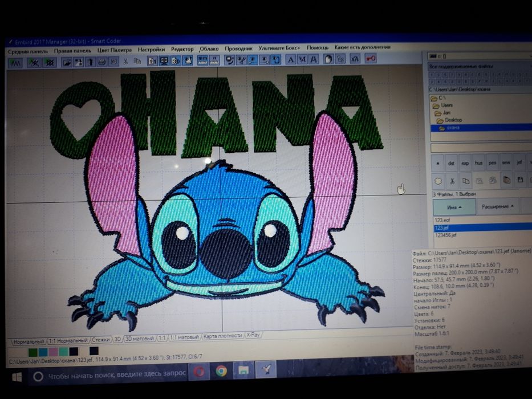Click the 1:1 scale view toolbar icon
Image resolution: width=532 pixels, height=399 pixels.
pos(152,61)
